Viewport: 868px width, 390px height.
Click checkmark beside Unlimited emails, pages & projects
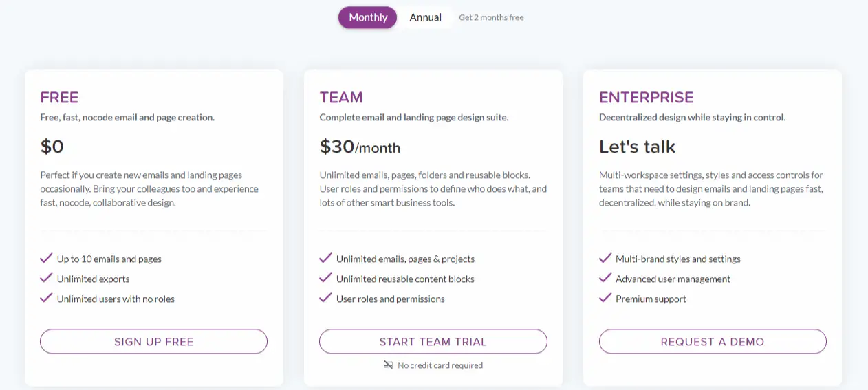tap(325, 258)
